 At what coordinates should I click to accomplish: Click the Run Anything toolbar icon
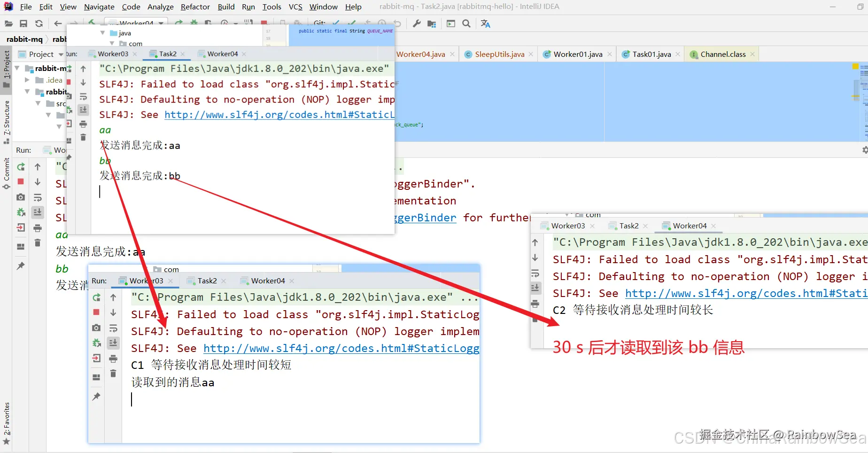coord(451,23)
